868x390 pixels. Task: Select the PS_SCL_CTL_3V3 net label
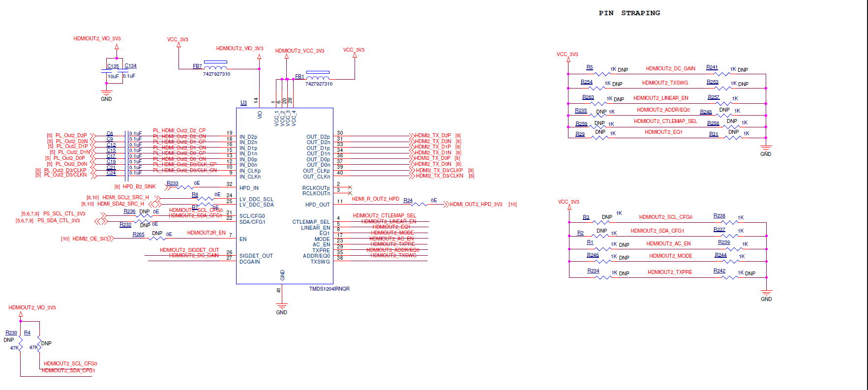(x=64, y=213)
